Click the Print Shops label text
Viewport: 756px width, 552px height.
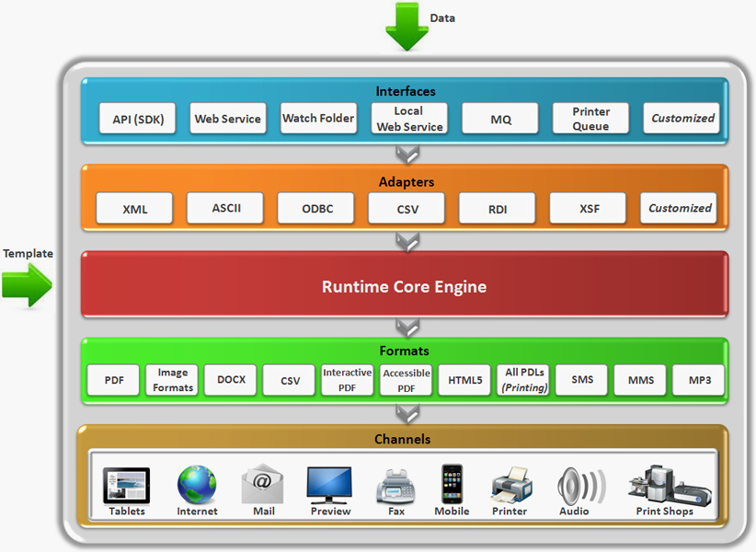(x=664, y=511)
